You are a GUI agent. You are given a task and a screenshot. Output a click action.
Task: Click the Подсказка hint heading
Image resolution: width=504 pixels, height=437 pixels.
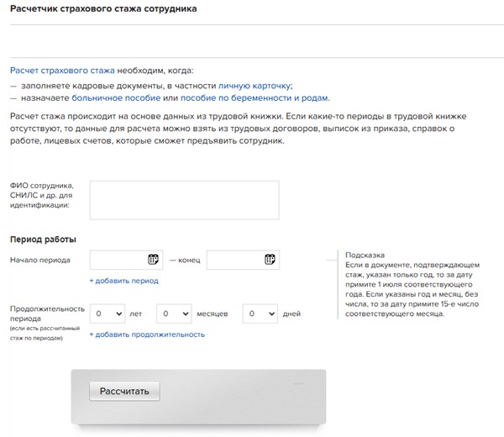[365, 255]
